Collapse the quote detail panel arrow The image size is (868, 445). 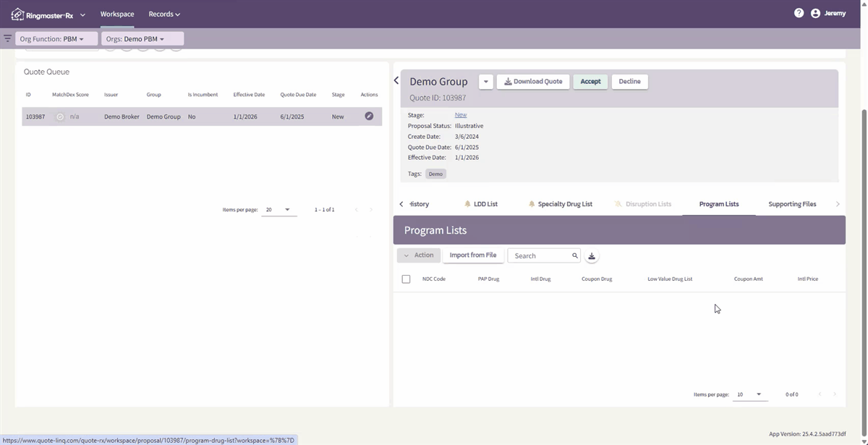pyautogui.click(x=396, y=80)
